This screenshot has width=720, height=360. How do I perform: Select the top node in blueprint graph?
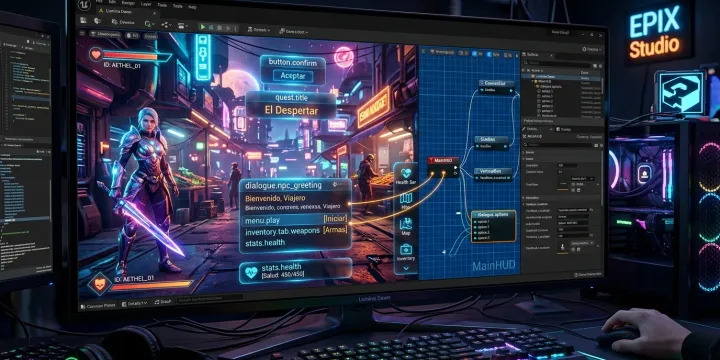[x=496, y=86]
